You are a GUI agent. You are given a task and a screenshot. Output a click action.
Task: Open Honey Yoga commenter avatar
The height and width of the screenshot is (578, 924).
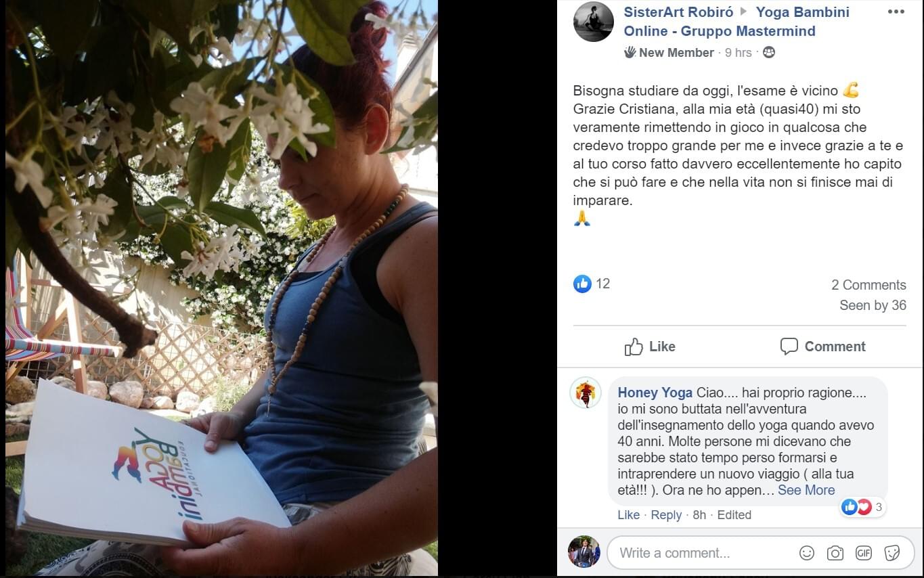(585, 393)
